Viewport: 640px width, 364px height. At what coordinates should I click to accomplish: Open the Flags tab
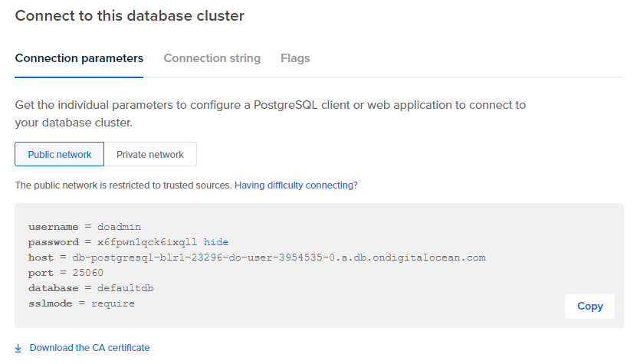pyautogui.click(x=295, y=58)
